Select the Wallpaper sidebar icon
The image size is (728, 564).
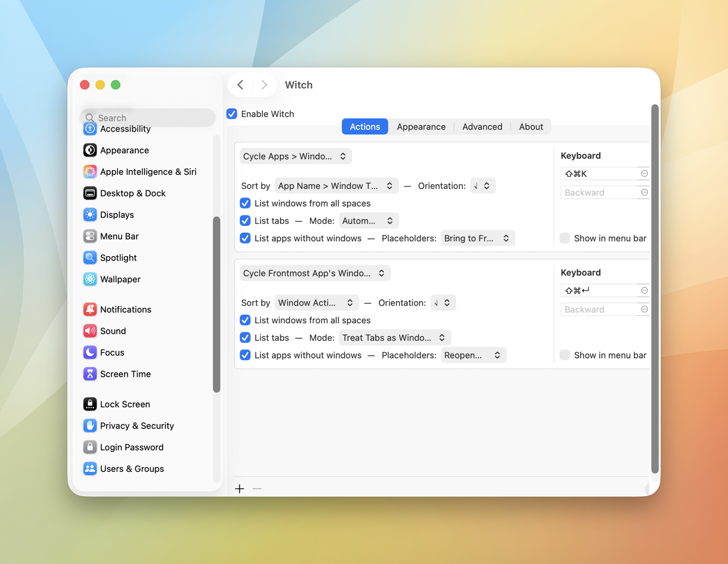pos(90,279)
